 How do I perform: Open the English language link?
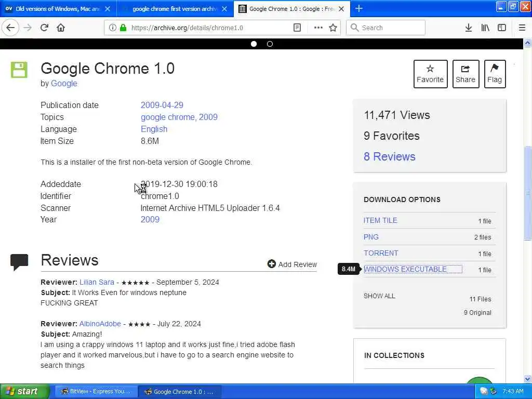[x=154, y=129]
